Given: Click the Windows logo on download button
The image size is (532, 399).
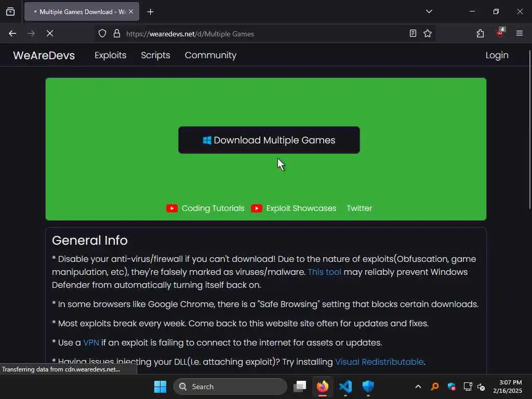Looking at the screenshot, I should coord(207,140).
